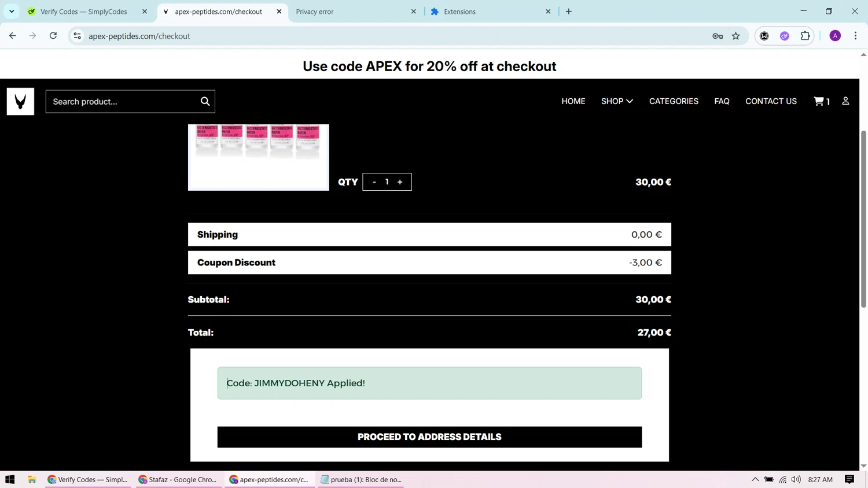This screenshot has height=488, width=868.
Task: Switch to Stafaz Google Chrome taskbar window
Action: (x=179, y=479)
